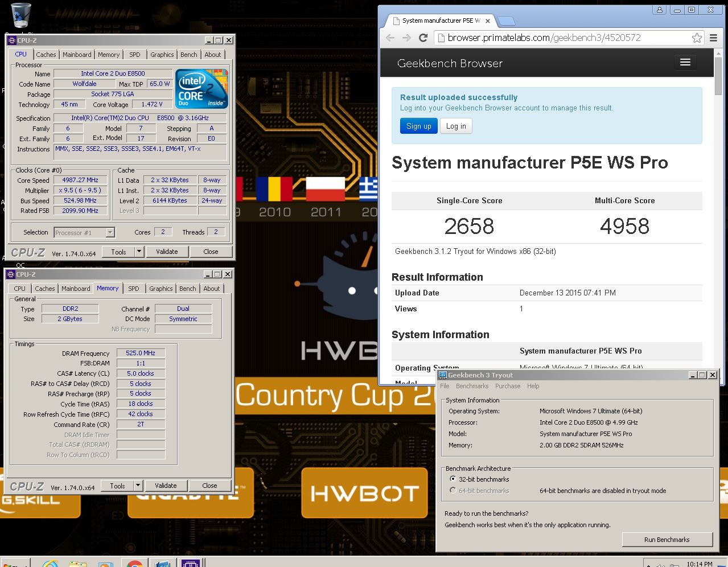Viewport: 728px width, 567px height.
Task: Reload the Geekbench page in Chrome
Action: (x=423, y=38)
